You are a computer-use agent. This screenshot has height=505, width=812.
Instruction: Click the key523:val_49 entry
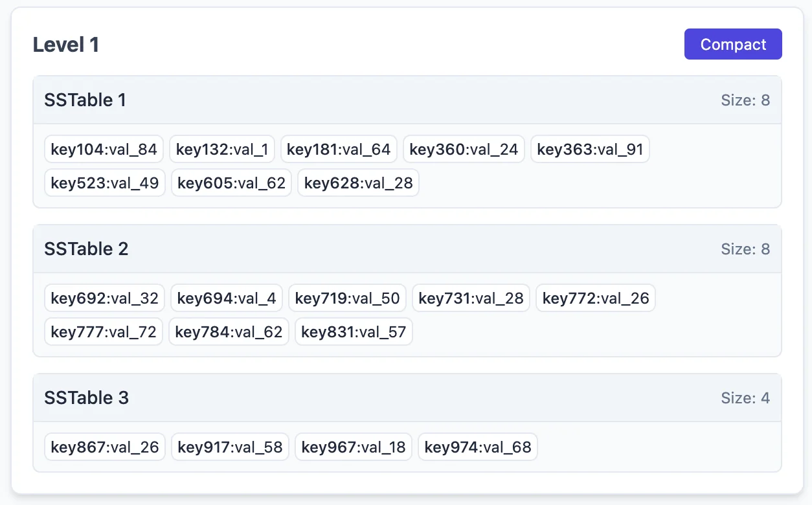(105, 183)
